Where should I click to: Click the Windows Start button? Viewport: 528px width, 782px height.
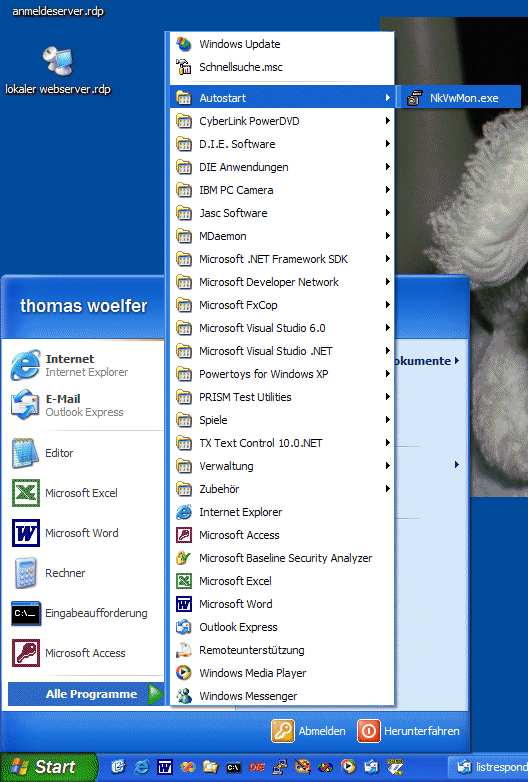(x=48, y=767)
